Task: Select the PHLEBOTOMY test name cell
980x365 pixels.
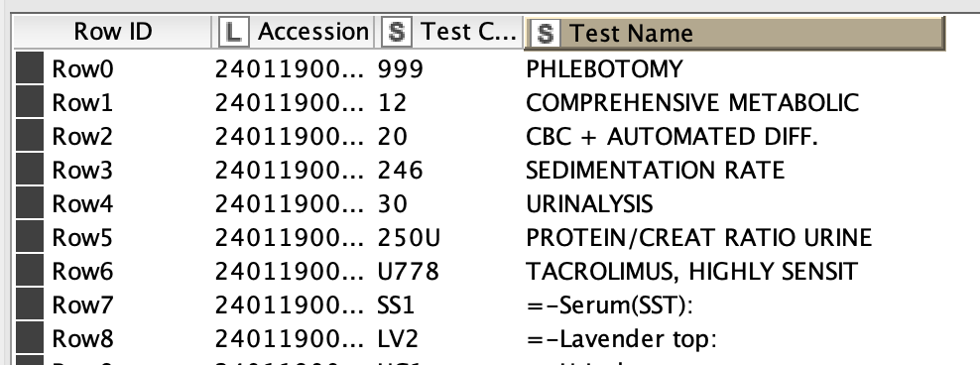Action: point(604,68)
